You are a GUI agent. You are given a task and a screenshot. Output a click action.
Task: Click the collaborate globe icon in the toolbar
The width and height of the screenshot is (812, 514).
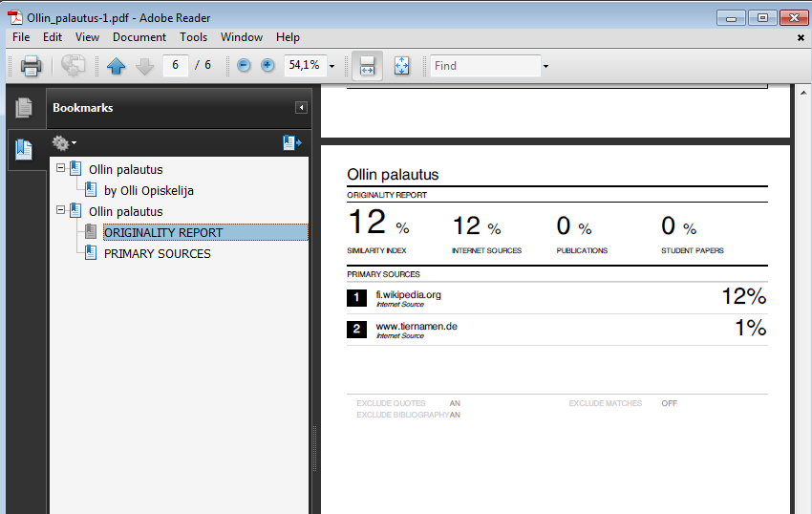coord(73,66)
